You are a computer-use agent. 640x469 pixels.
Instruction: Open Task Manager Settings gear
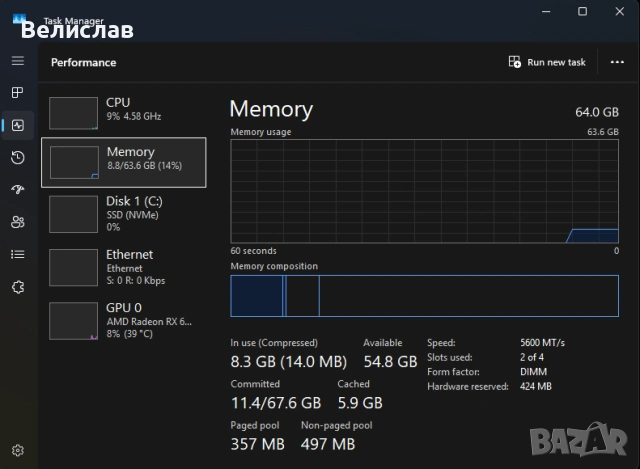[17, 451]
